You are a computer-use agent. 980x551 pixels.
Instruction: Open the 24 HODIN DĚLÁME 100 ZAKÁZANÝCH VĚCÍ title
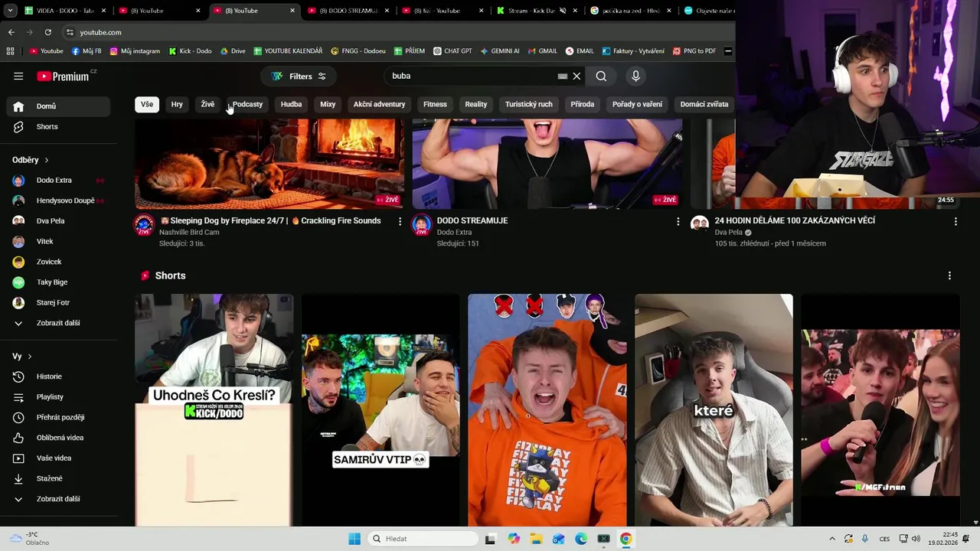pyautogui.click(x=795, y=220)
